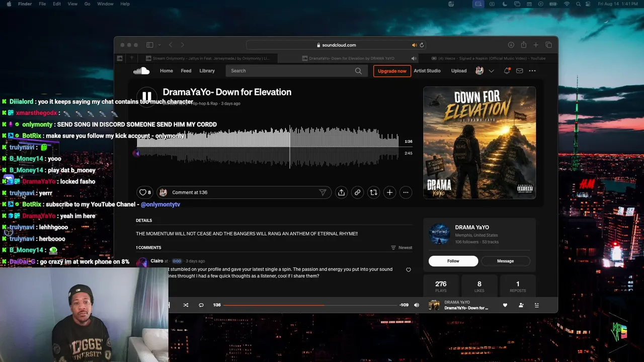This screenshot has height=362, width=644.
Task: Open the Edit menu
Action: tap(57, 4)
